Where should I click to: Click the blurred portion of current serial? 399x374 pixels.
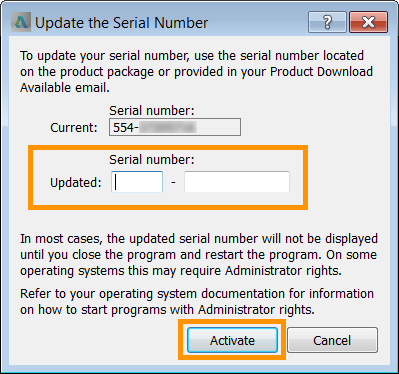(168, 127)
